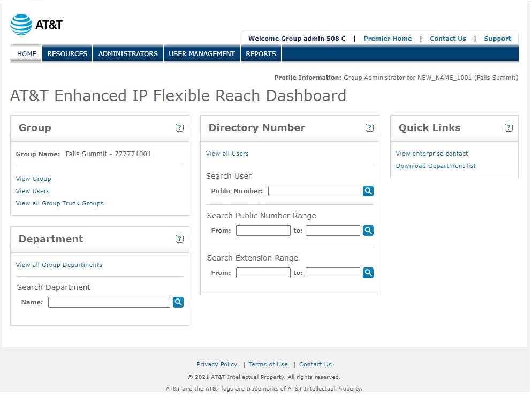Viewport: 532px width, 398px height.
Task: Open the RESOURCES menu tab
Action: (x=67, y=54)
